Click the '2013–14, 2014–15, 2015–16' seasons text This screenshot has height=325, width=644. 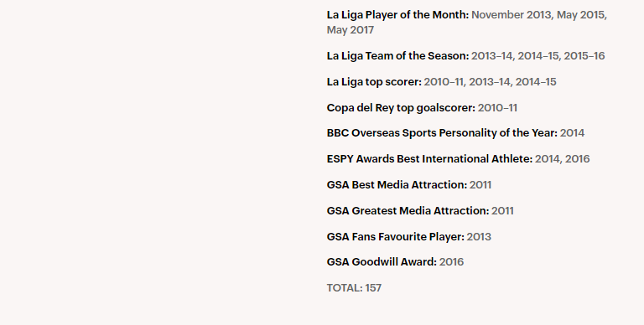pos(538,56)
